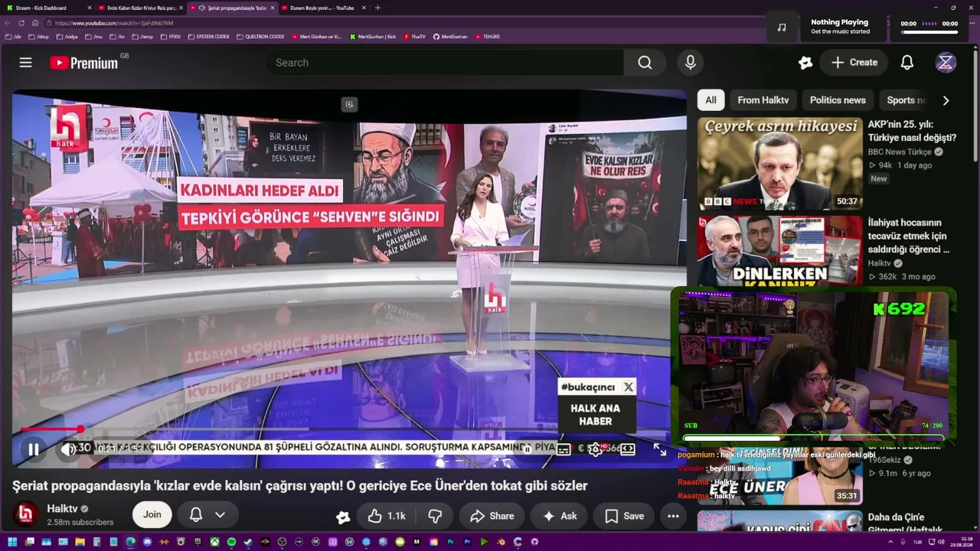Screen dimensions: 980x551
Task: Open the TEHLİKE bookmark
Action: [x=487, y=37]
